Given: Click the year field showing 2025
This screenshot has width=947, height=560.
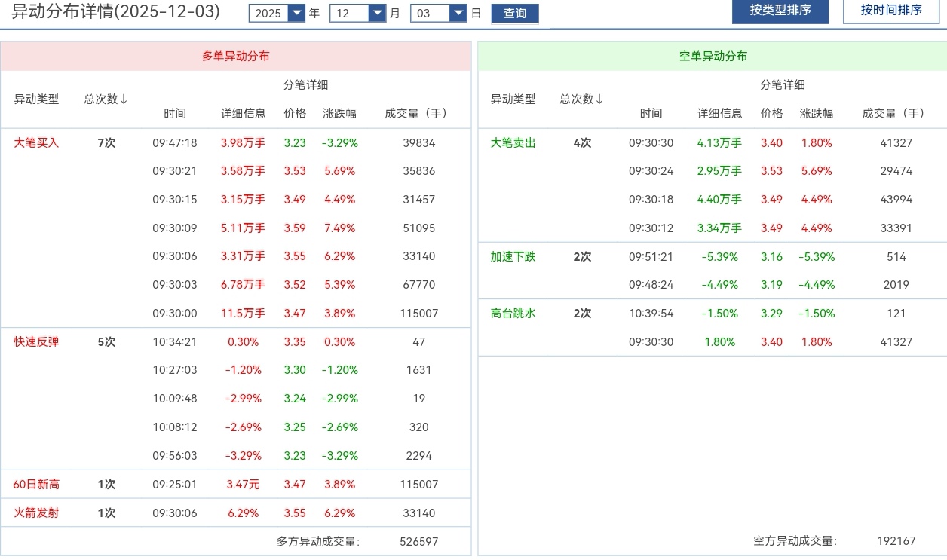Looking at the screenshot, I should click(268, 13).
